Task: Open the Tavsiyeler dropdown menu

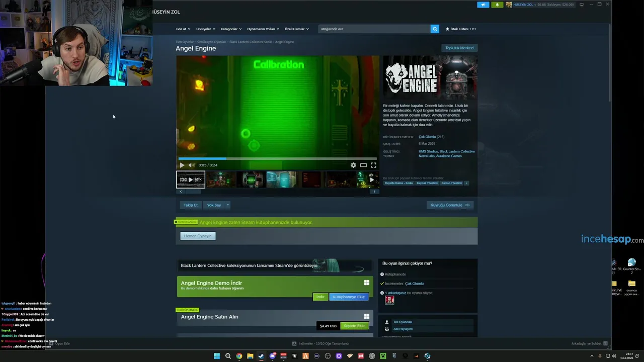Action: click(x=205, y=29)
